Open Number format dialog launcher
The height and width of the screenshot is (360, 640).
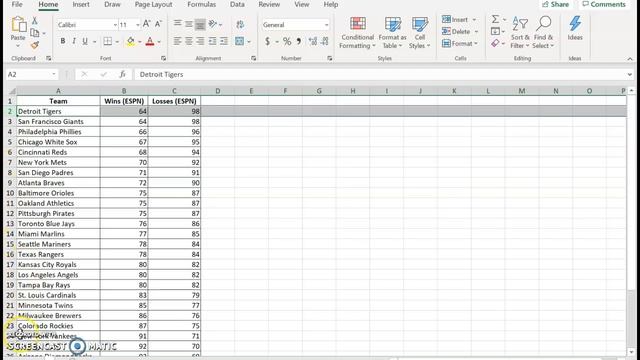(329, 58)
